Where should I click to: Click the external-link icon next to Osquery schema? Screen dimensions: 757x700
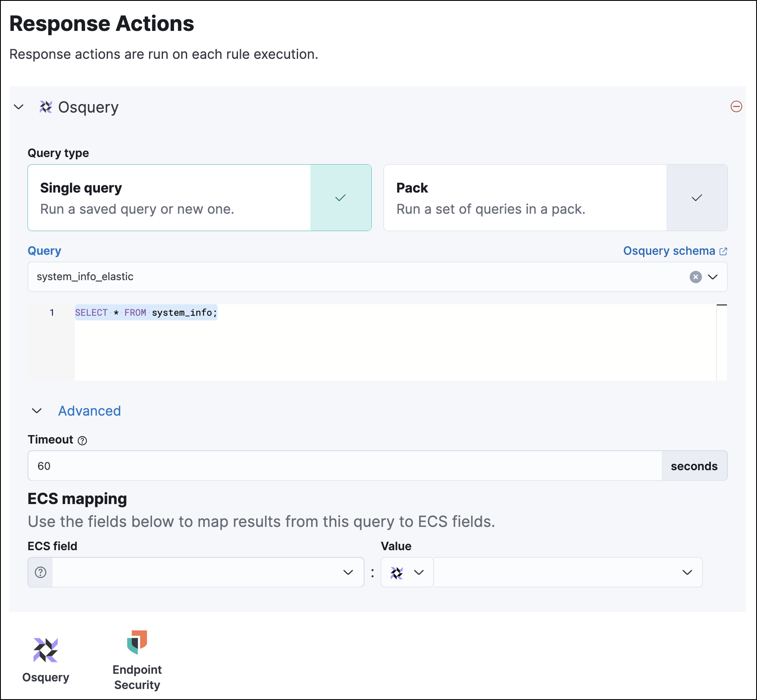[x=724, y=251]
